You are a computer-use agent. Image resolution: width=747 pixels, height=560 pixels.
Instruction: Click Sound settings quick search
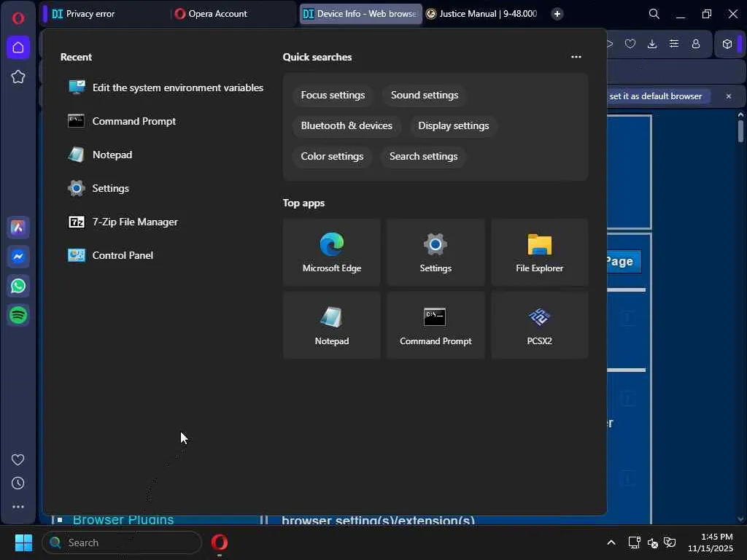click(425, 95)
